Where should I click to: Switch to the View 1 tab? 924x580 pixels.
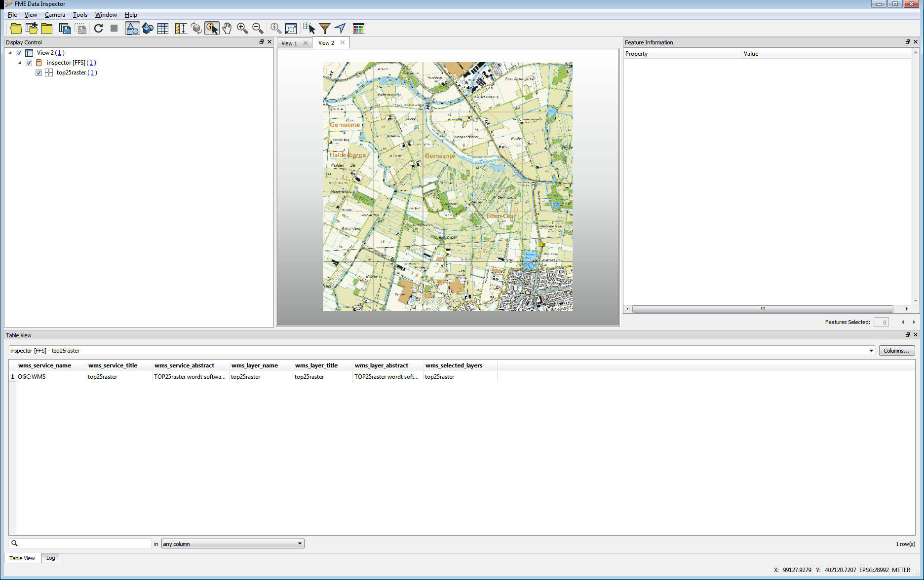289,43
